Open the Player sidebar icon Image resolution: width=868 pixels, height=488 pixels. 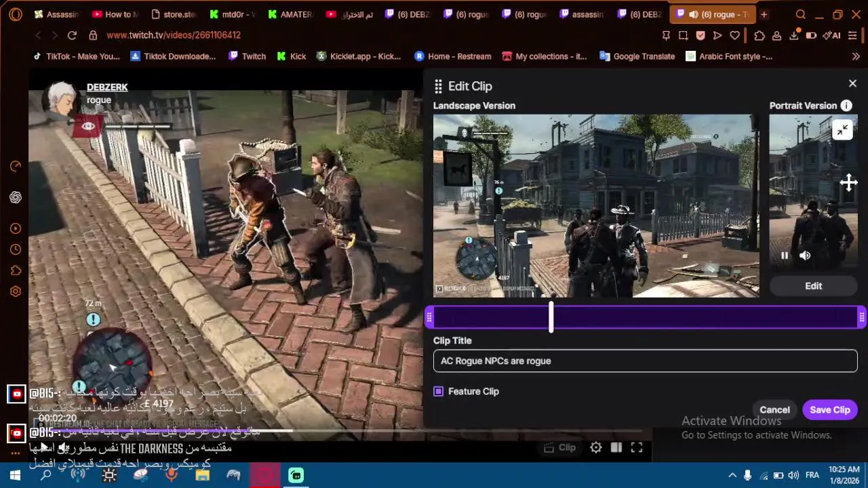point(16,228)
